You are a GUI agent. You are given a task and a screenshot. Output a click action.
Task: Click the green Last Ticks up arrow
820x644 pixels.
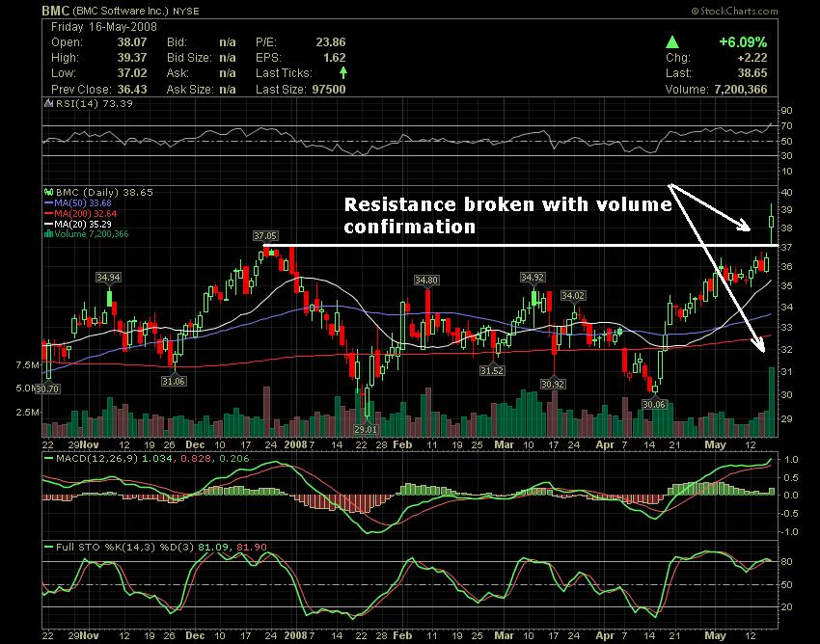coord(343,72)
